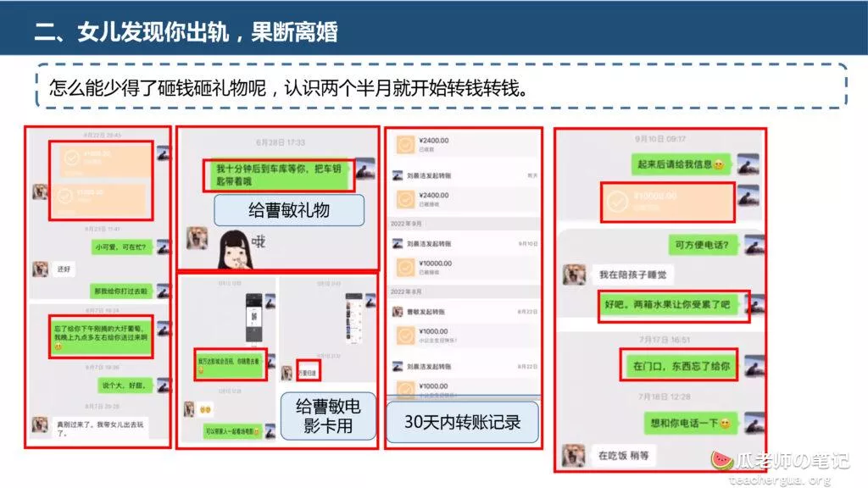
Task: Click the dog avatar beside 我在陪孩子睡觉
Action: pyautogui.click(x=575, y=274)
